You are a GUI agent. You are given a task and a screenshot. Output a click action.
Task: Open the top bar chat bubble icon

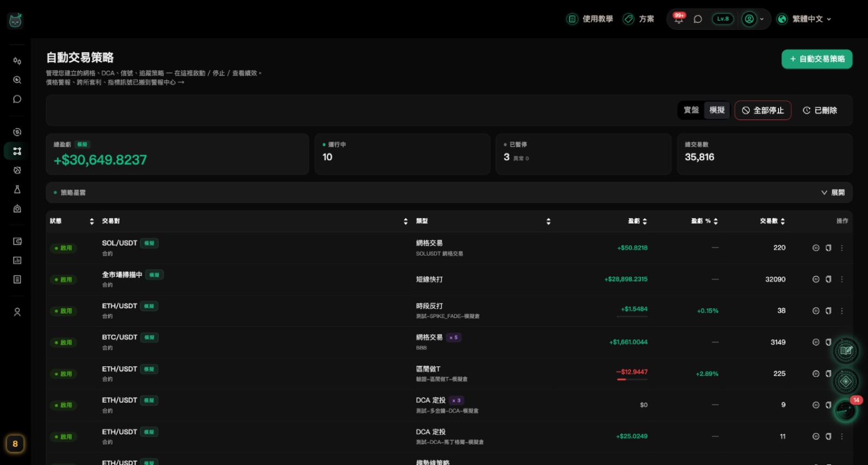pos(698,19)
